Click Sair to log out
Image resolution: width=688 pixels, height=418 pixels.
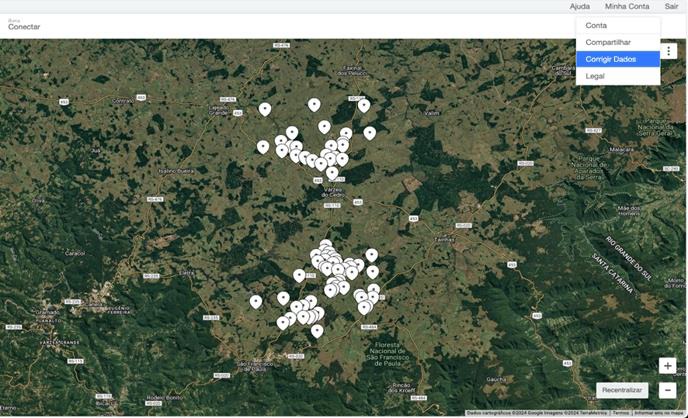pos(671,6)
